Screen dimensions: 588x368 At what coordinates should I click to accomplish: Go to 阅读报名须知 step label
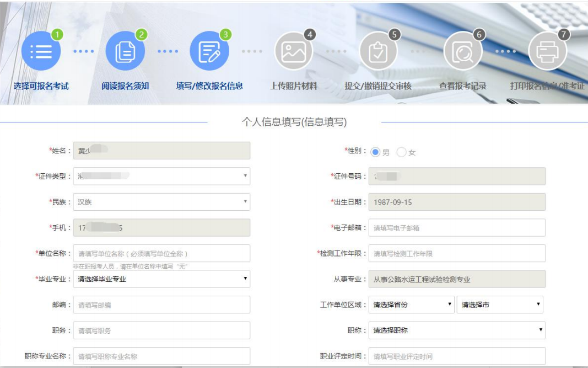(x=125, y=86)
